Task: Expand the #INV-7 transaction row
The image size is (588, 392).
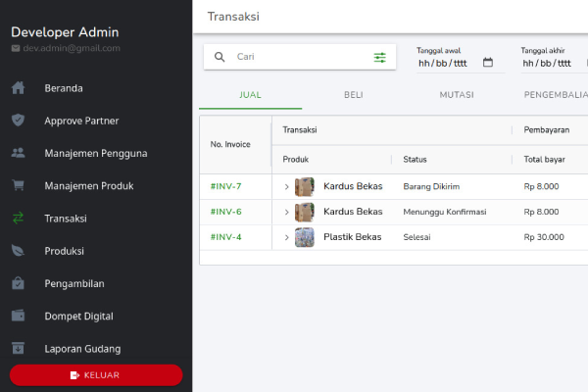Action: (286, 186)
